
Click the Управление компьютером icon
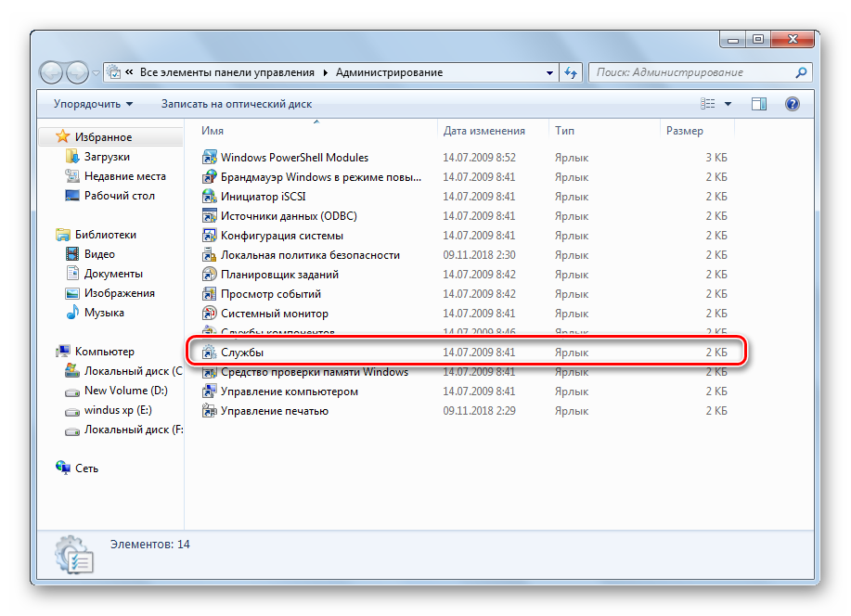210,391
